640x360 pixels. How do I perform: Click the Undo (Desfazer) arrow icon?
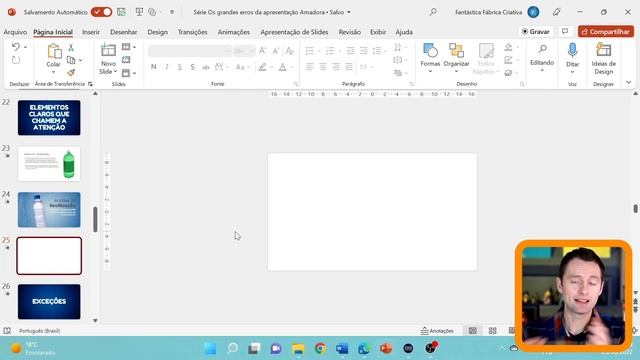pos(16,47)
